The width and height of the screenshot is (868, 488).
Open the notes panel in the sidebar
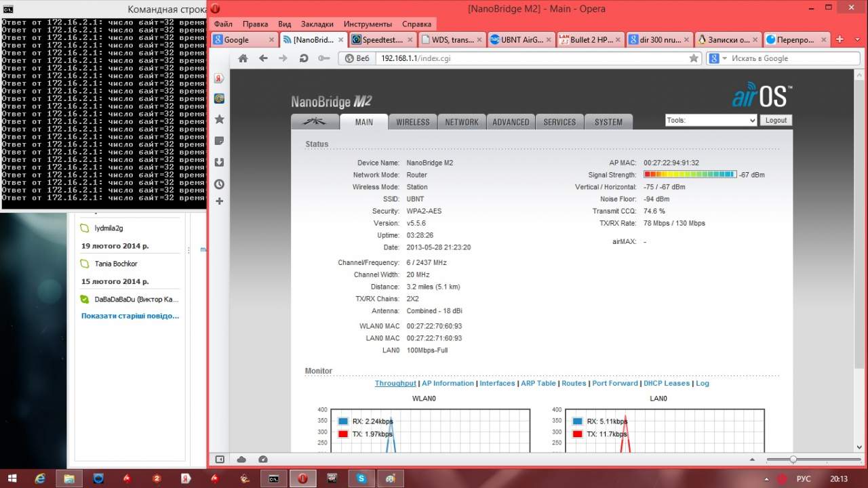pos(219,141)
